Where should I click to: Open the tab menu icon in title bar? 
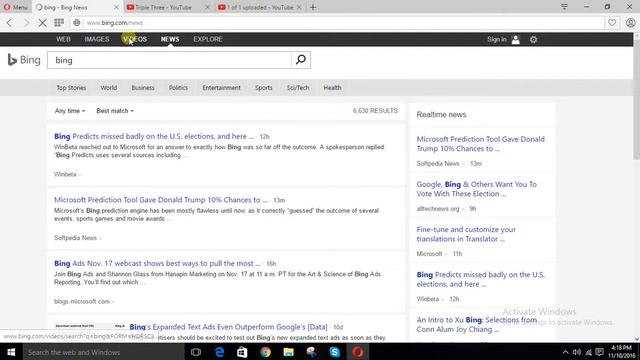(x=564, y=7)
